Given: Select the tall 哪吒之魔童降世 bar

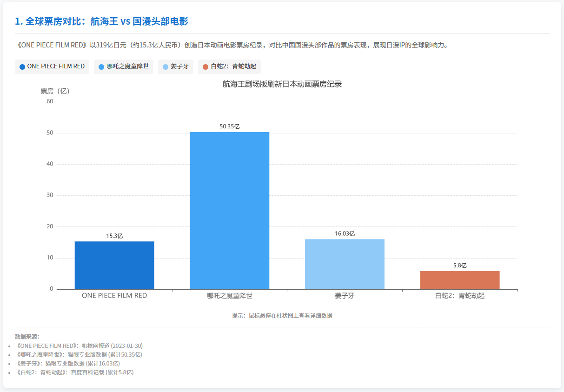Looking at the screenshot, I should [229, 210].
